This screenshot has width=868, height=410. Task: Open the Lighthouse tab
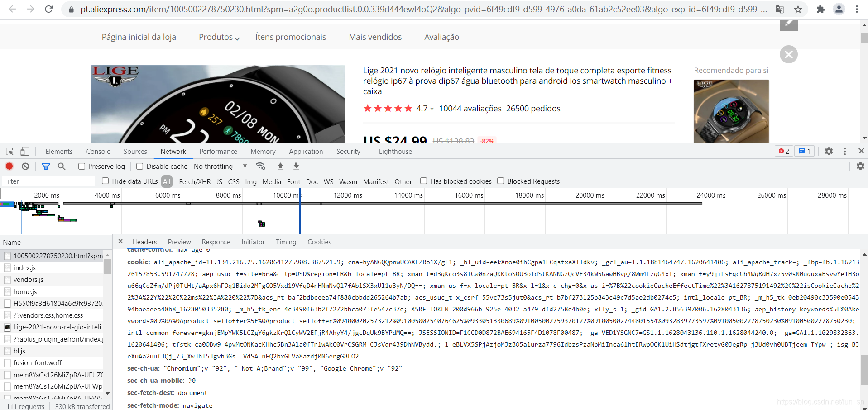[395, 152]
